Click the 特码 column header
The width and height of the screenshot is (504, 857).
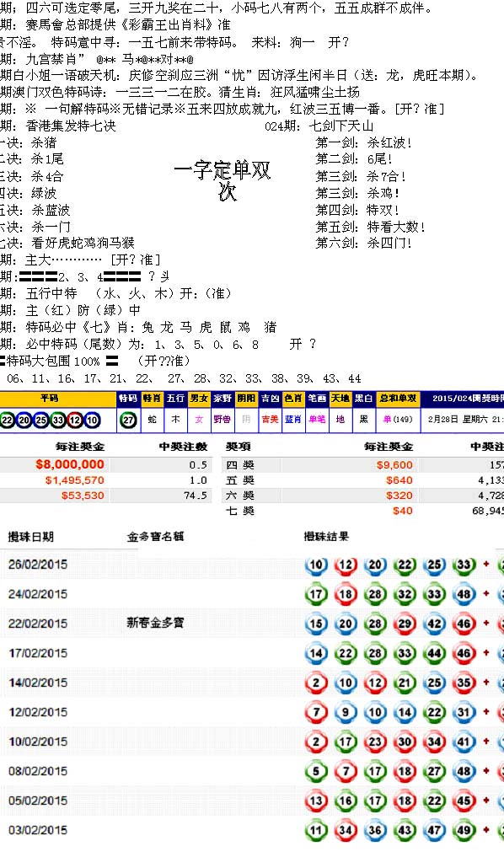(128, 399)
